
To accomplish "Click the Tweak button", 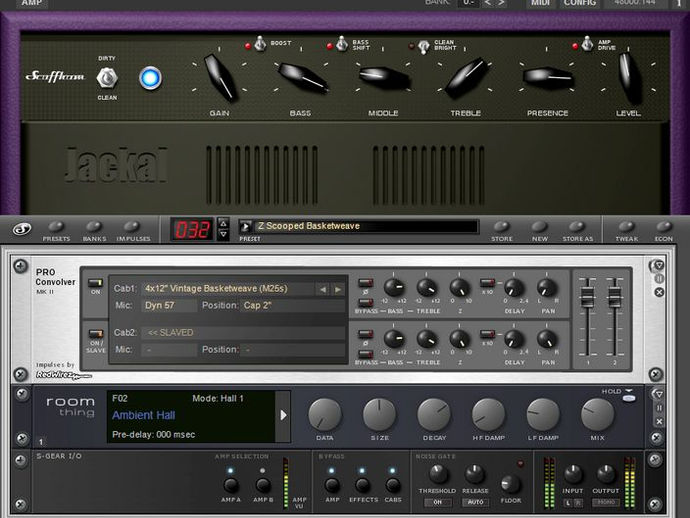I will tap(626, 227).
